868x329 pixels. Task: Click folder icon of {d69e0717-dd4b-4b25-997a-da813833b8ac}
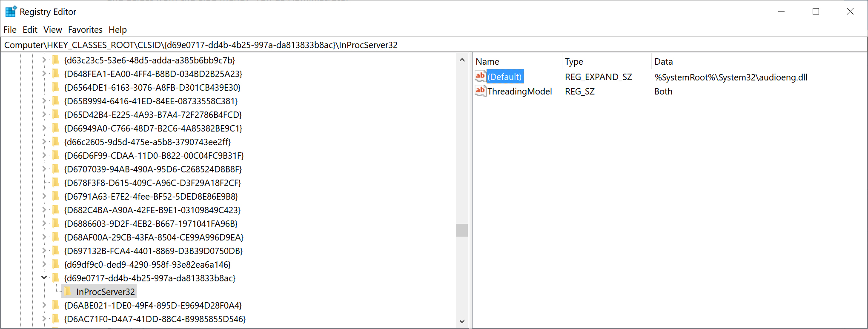55,278
